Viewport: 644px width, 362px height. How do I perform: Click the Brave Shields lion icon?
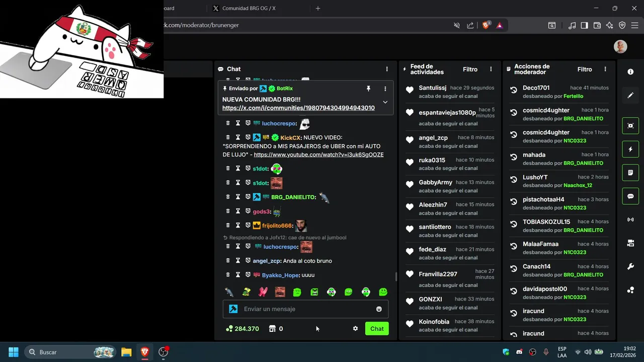pyautogui.click(x=486, y=25)
